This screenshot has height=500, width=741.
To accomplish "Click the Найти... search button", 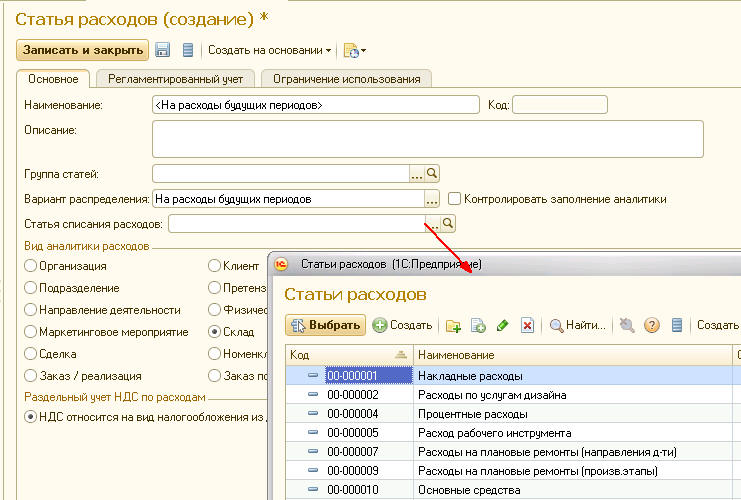I will [x=577, y=325].
